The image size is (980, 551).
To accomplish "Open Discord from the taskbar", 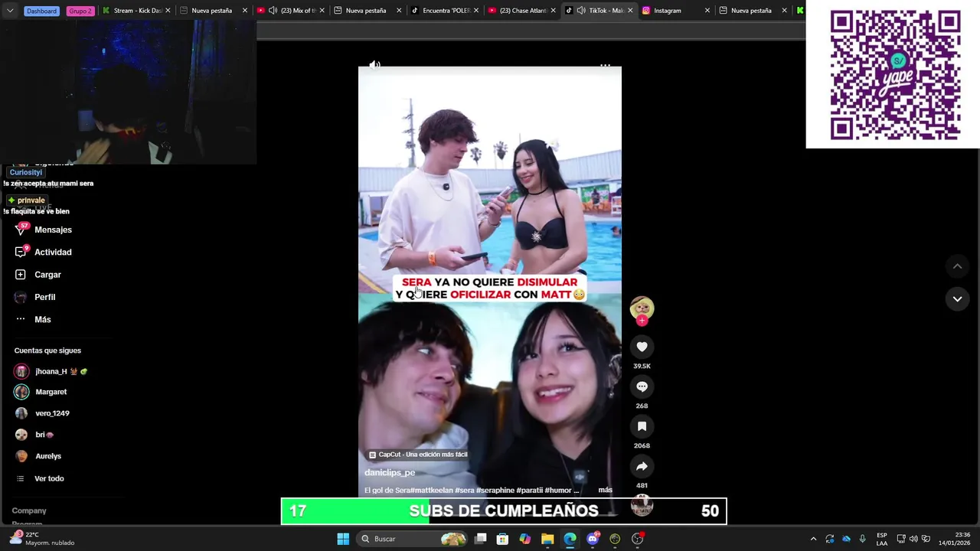I will [x=593, y=539].
